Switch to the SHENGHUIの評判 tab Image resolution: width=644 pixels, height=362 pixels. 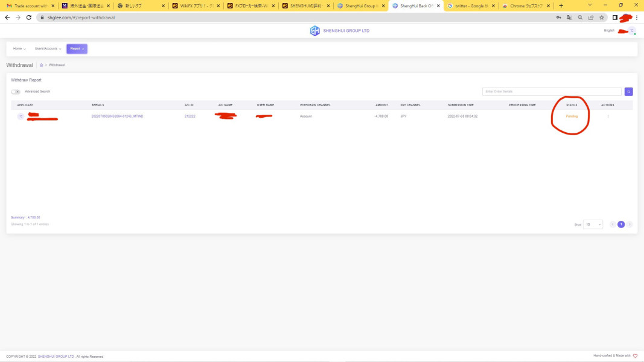307,6
